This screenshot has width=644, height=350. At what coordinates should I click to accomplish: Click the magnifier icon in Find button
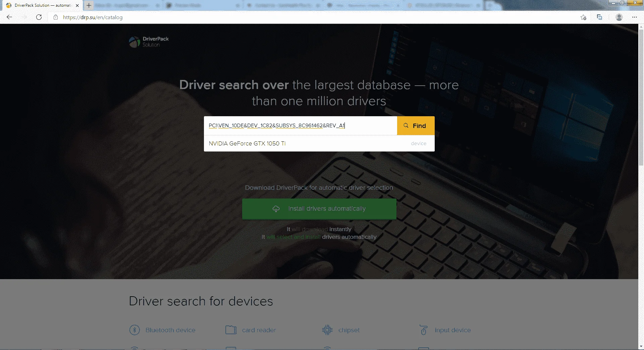click(x=406, y=125)
